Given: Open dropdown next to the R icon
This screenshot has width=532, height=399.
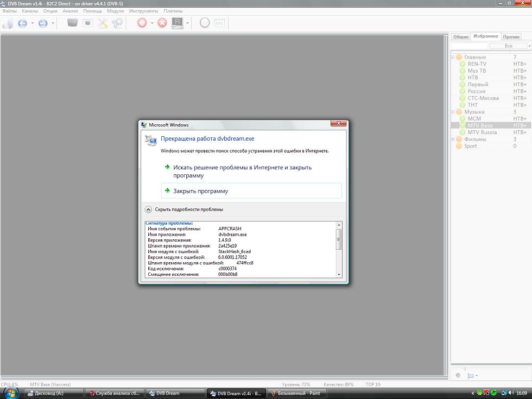Looking at the screenshot, I should [x=187, y=23].
